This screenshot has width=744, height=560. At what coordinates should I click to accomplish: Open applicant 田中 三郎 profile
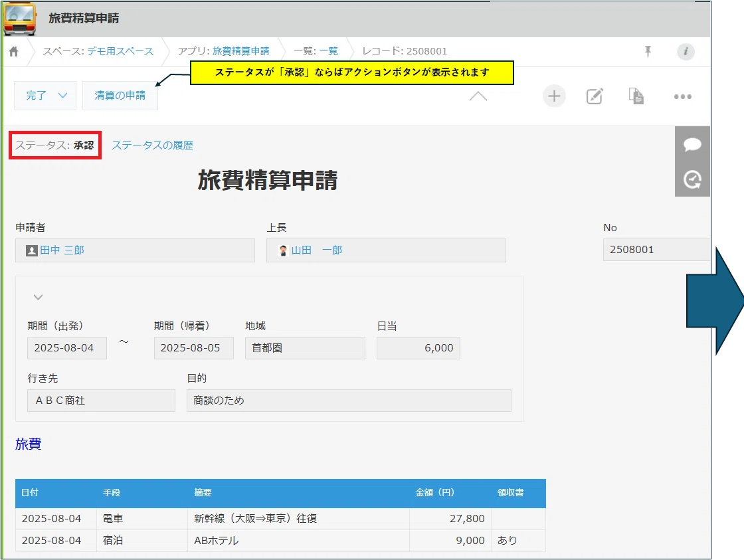(62, 250)
